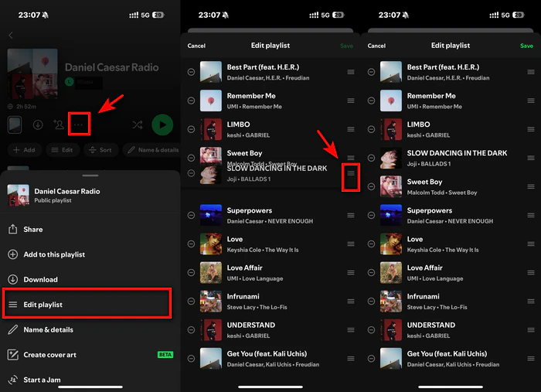Tap Cancel in the right Edit playlist screen
The image size is (541, 392).
(376, 46)
